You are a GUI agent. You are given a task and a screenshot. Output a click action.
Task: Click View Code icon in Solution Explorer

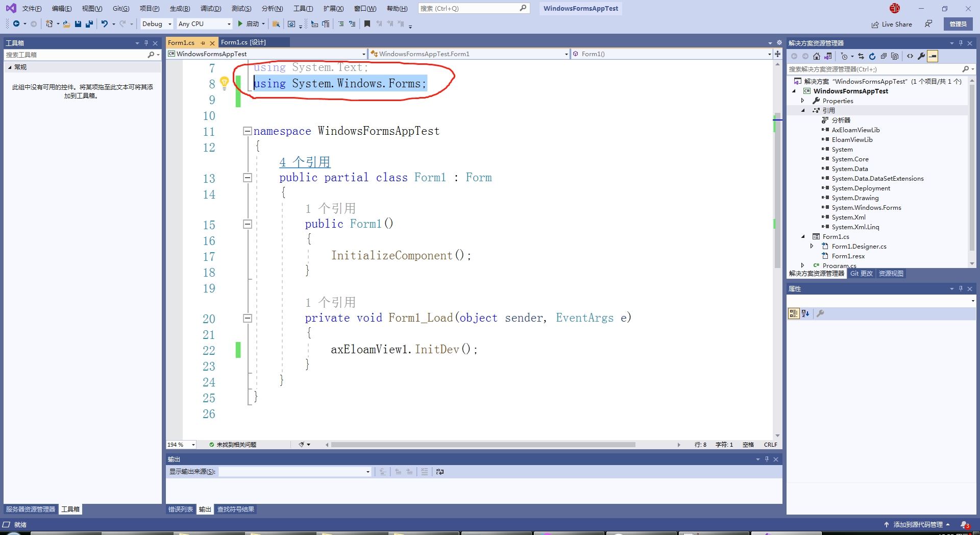[x=910, y=56]
